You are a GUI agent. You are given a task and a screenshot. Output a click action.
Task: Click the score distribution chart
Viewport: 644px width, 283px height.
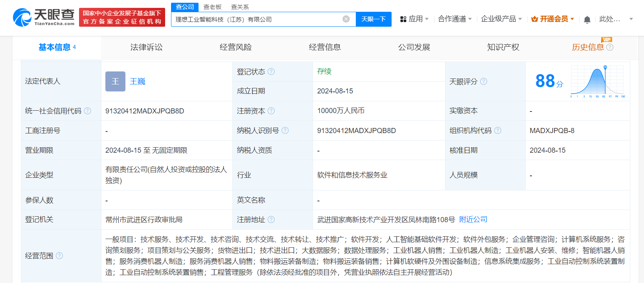(x=598, y=81)
